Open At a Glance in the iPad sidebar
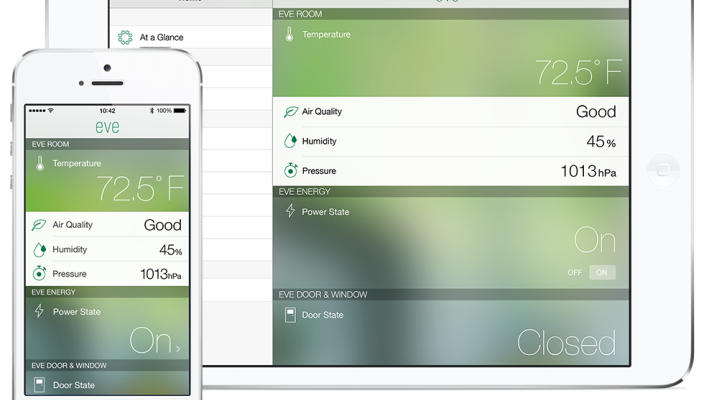The width and height of the screenshot is (704, 400). click(x=162, y=38)
